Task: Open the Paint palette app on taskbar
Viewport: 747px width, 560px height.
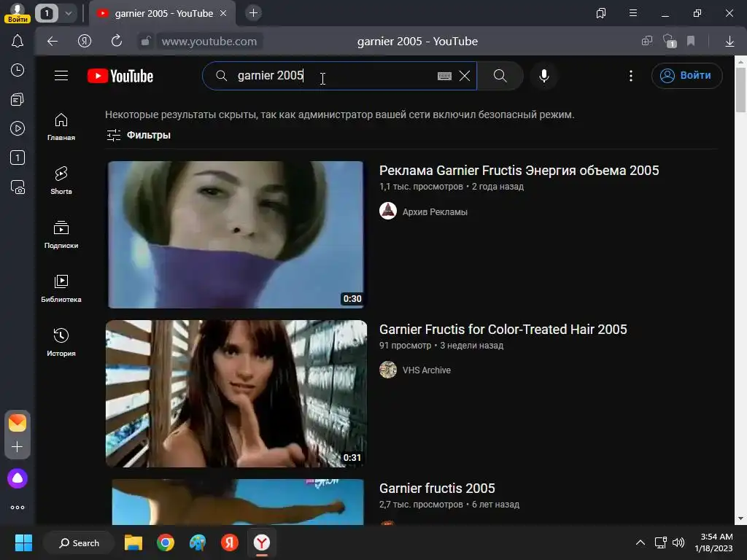Action: click(198, 542)
